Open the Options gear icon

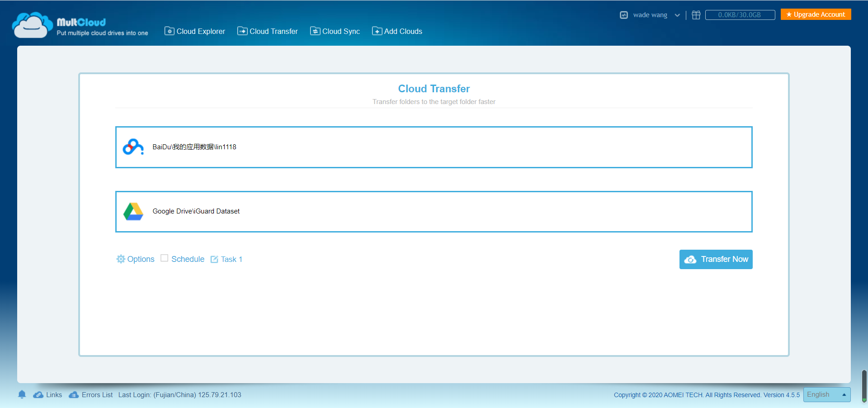(x=121, y=259)
